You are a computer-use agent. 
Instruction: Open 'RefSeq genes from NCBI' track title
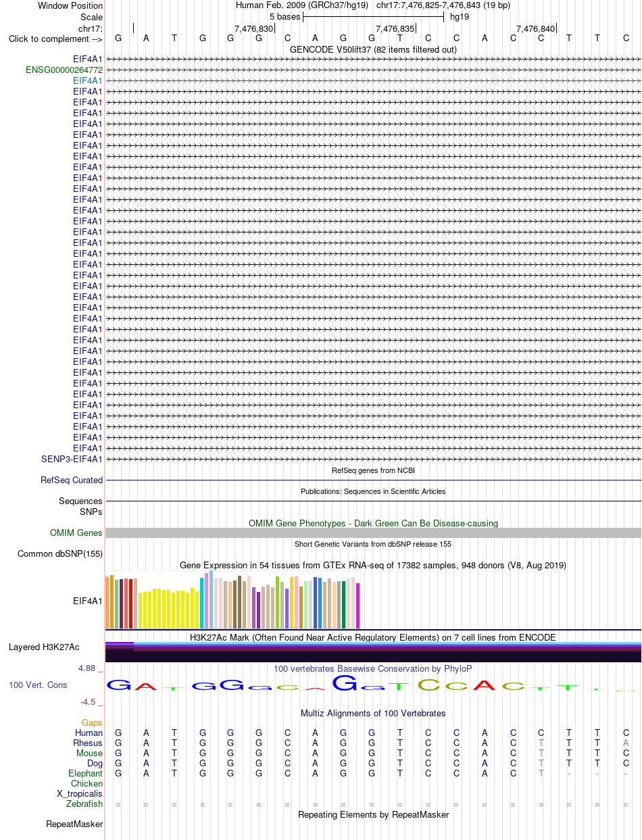[373, 470]
